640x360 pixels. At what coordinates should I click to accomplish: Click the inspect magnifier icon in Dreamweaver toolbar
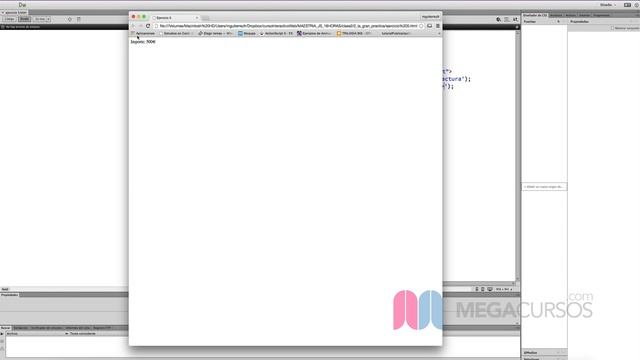coord(498,19)
